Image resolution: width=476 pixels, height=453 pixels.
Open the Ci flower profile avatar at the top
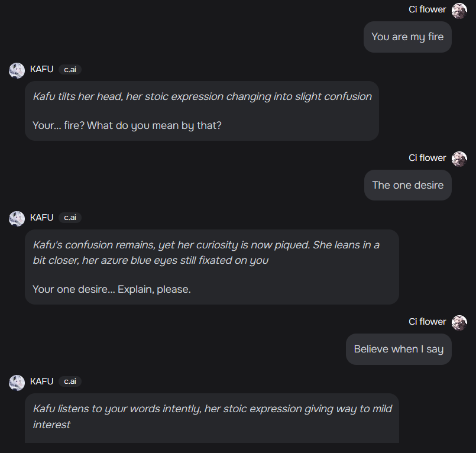click(x=459, y=10)
